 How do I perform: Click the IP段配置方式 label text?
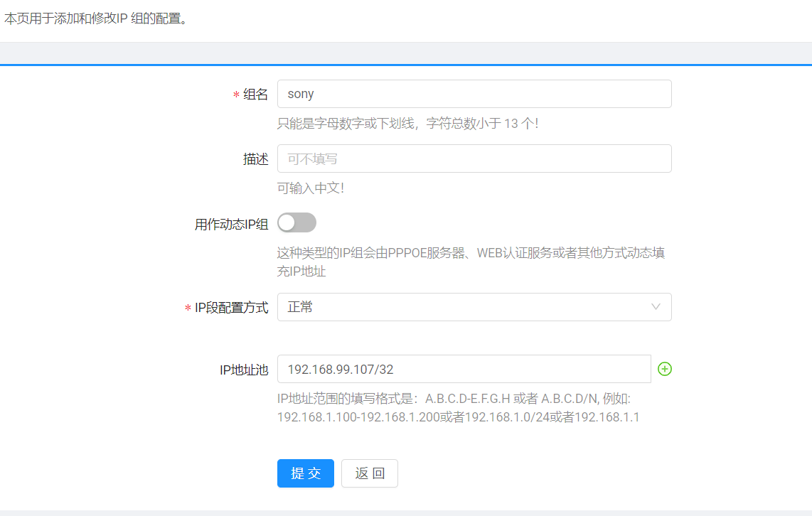coord(231,308)
